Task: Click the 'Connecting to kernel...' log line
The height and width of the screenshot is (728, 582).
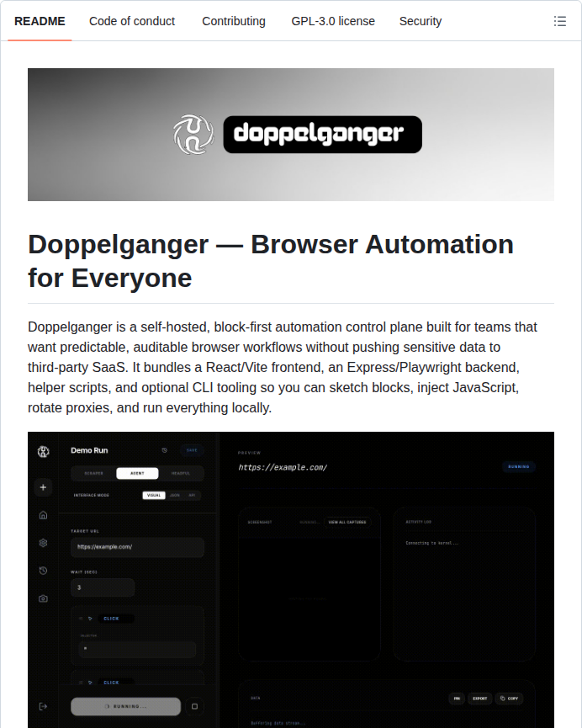Action: pyautogui.click(x=432, y=543)
